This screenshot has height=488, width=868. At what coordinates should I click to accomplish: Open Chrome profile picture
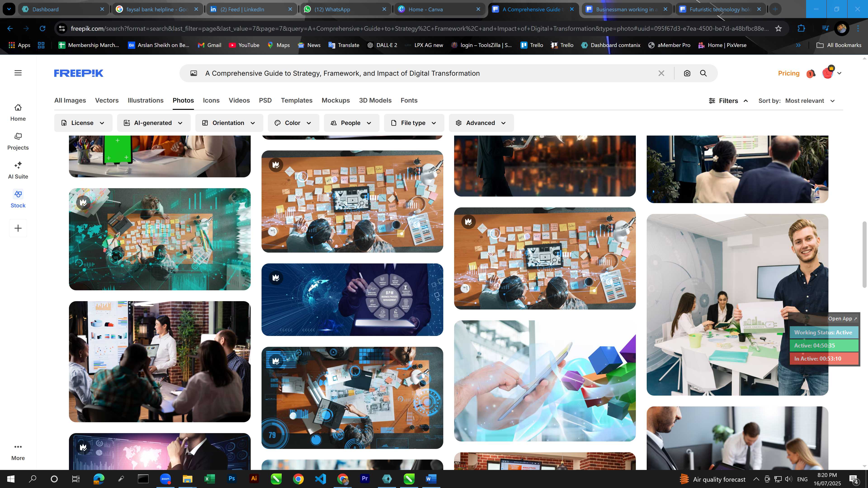842,29
